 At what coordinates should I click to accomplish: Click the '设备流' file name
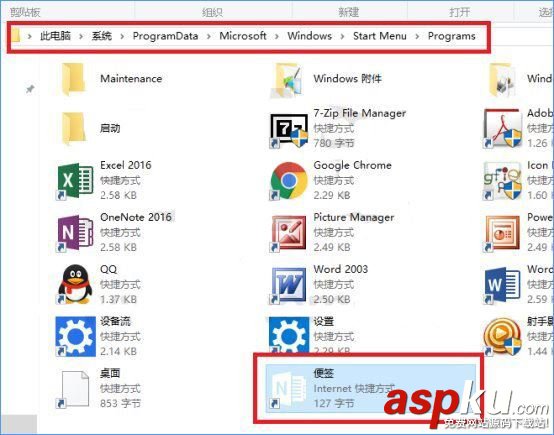pos(116,321)
